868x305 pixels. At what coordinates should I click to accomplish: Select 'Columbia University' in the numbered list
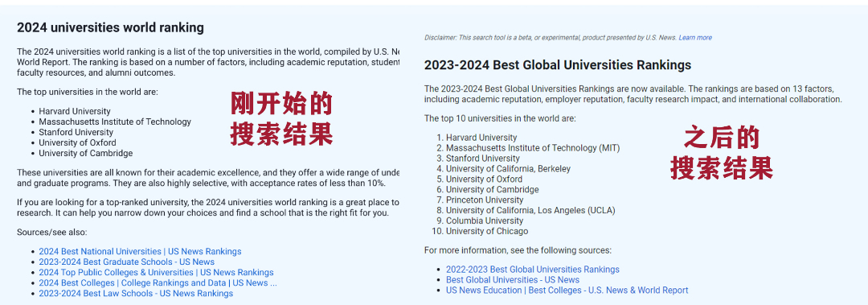(x=485, y=221)
